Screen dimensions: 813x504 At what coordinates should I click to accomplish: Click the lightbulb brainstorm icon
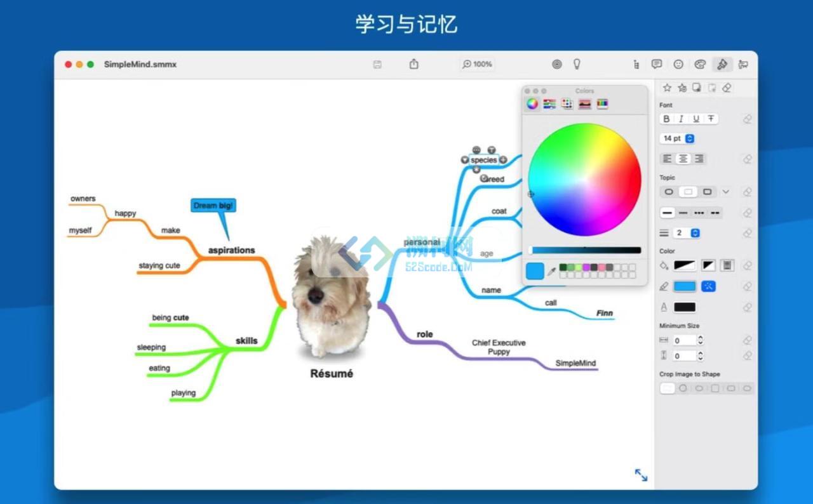click(577, 64)
